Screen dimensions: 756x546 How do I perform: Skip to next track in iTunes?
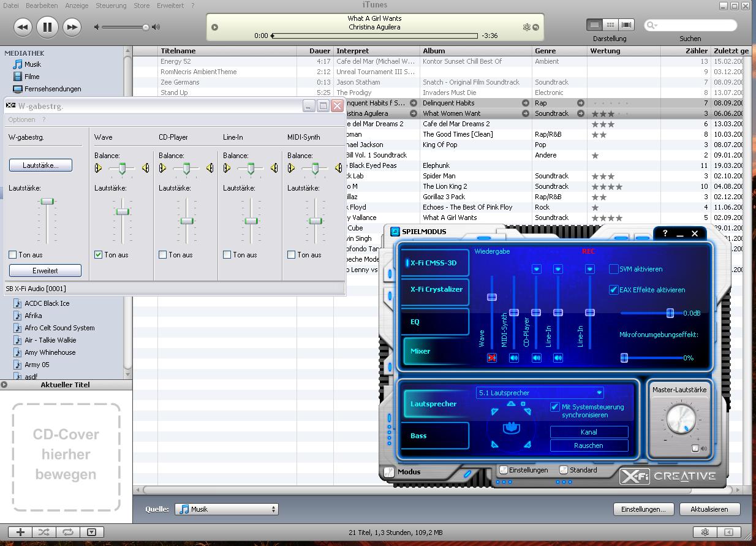click(72, 27)
